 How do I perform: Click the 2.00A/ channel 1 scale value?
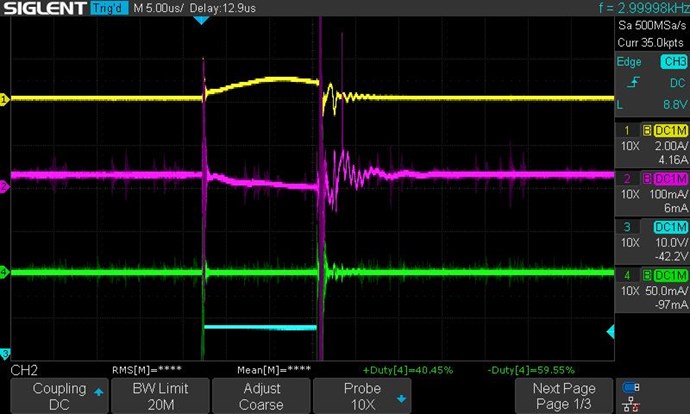click(671, 146)
